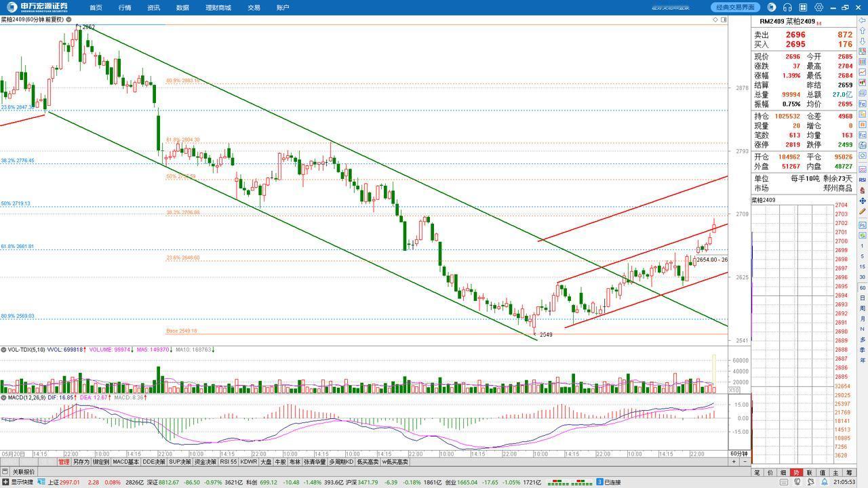This screenshot has height=488, width=868.
Task: Click the plus icon before 显示快捷
Action: (x=5, y=482)
